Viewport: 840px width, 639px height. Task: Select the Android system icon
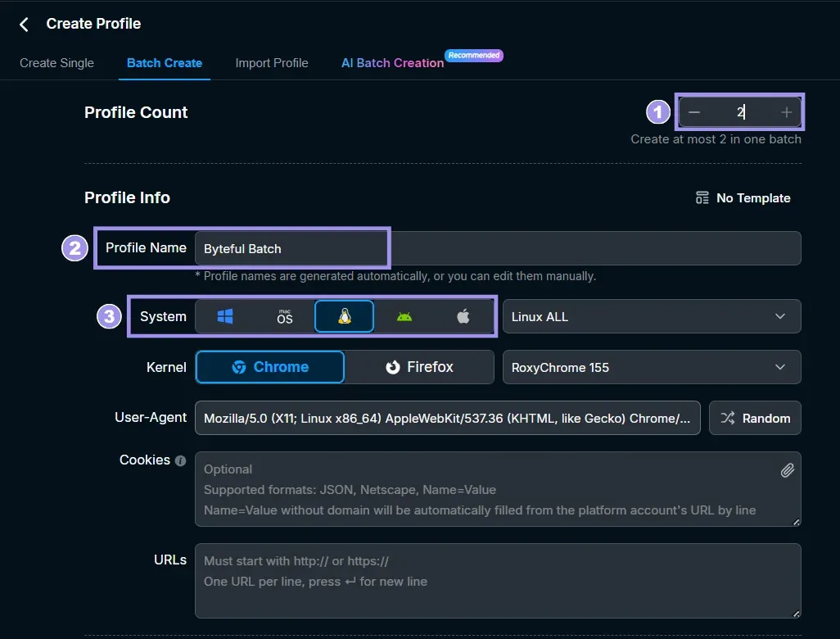pos(404,316)
